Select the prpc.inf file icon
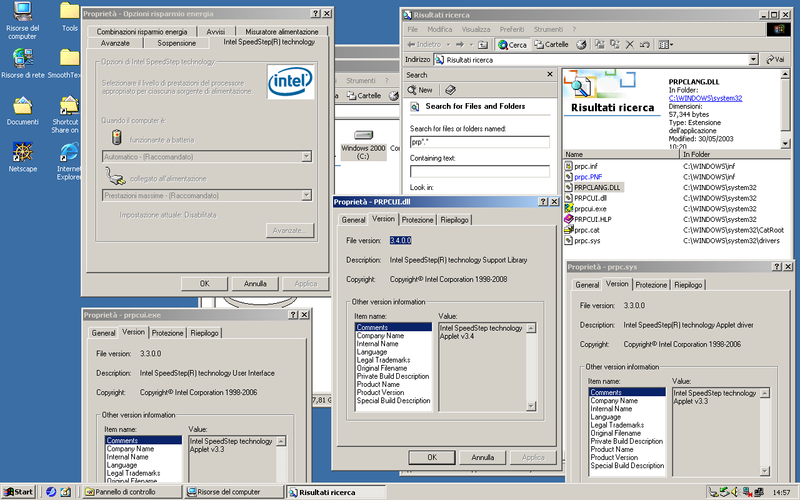 tap(568, 166)
